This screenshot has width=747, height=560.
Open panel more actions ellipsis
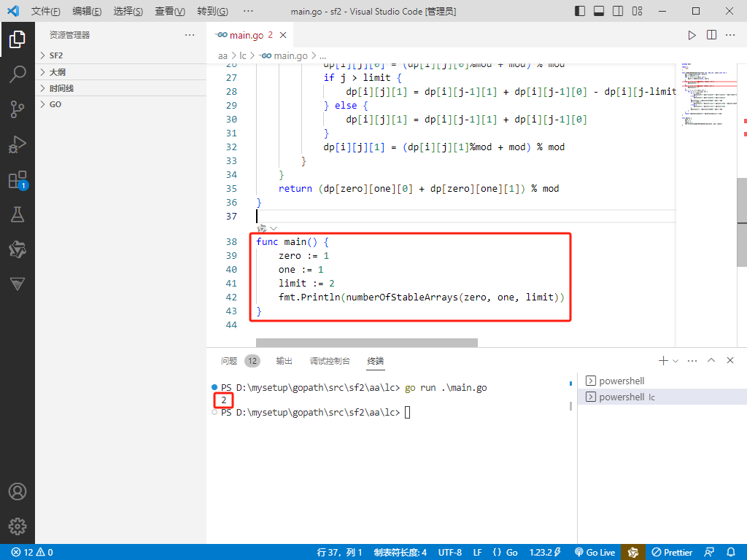[x=692, y=361]
